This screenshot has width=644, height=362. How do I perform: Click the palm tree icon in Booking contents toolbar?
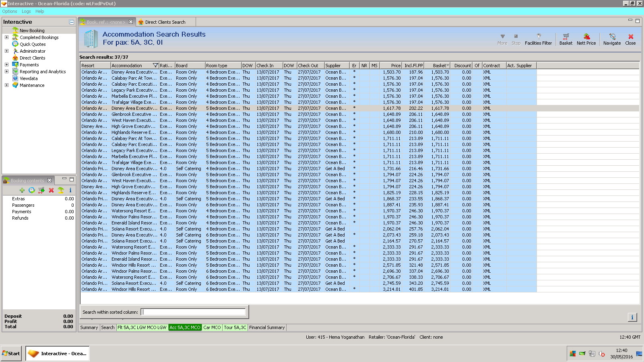61,190
